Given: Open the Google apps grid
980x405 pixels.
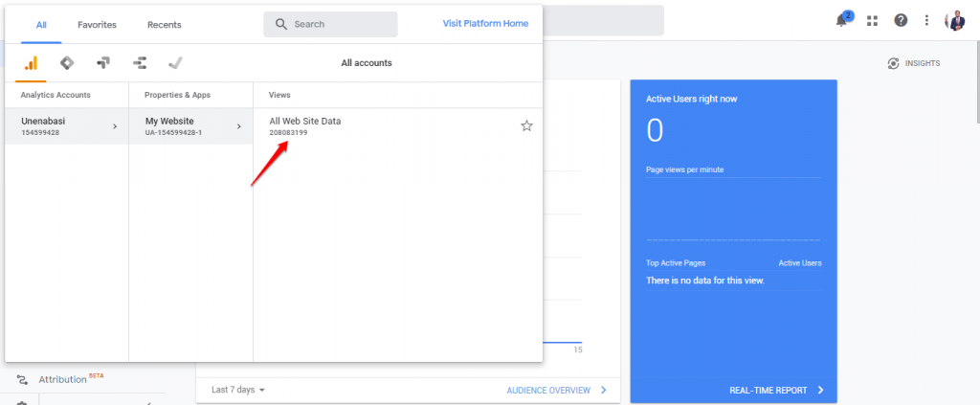Looking at the screenshot, I should 872,20.
